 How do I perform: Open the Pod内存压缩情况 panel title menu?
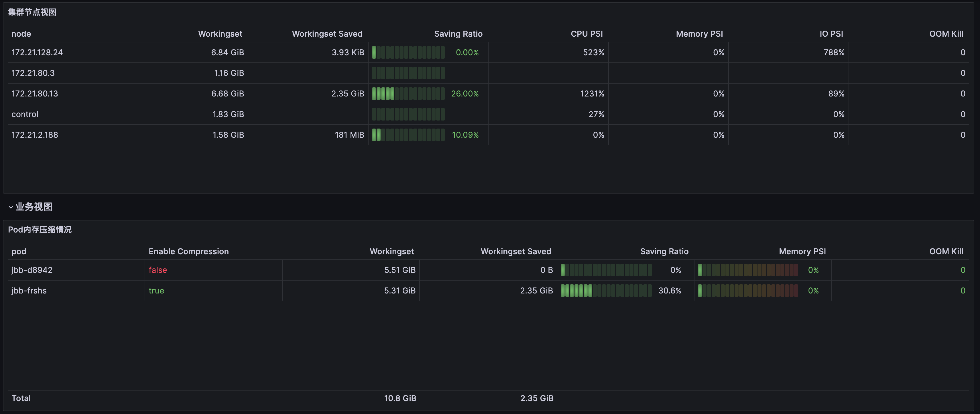click(x=40, y=230)
